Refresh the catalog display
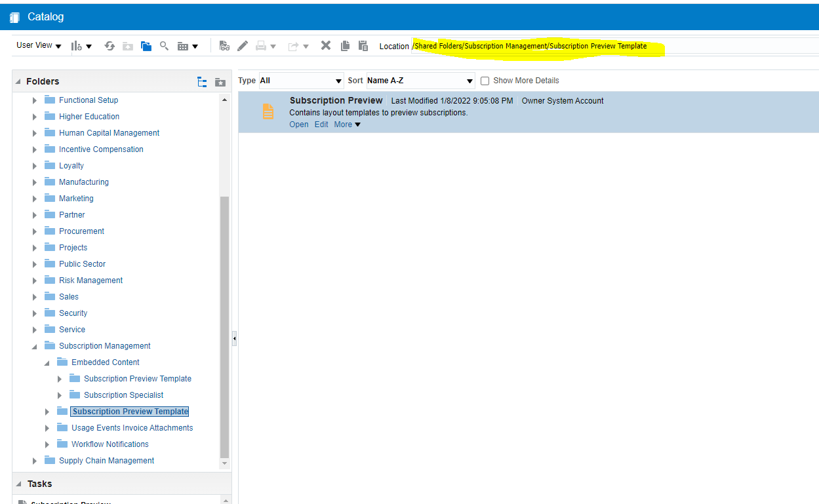This screenshot has height=504, width=819. click(110, 46)
